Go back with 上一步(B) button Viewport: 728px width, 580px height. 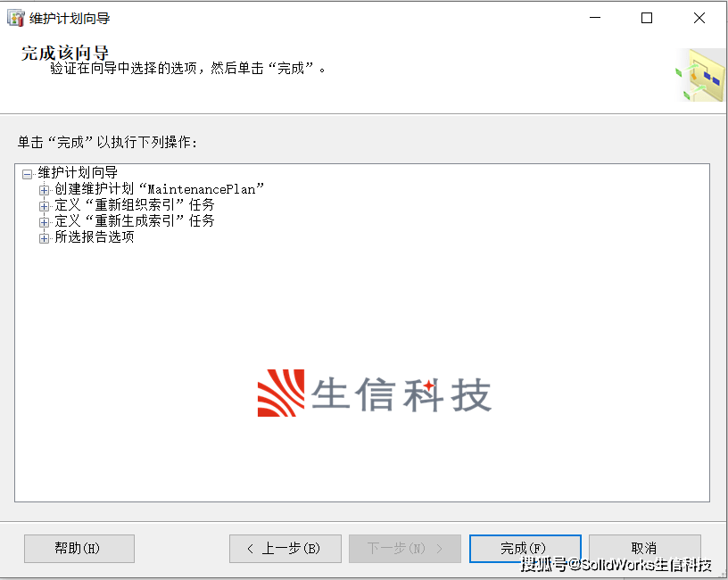285,549
